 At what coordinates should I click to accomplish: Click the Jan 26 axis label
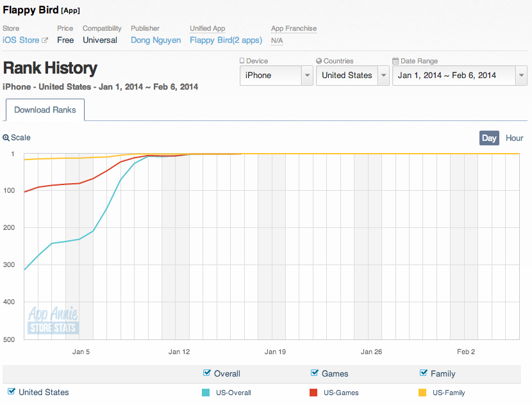(x=371, y=352)
